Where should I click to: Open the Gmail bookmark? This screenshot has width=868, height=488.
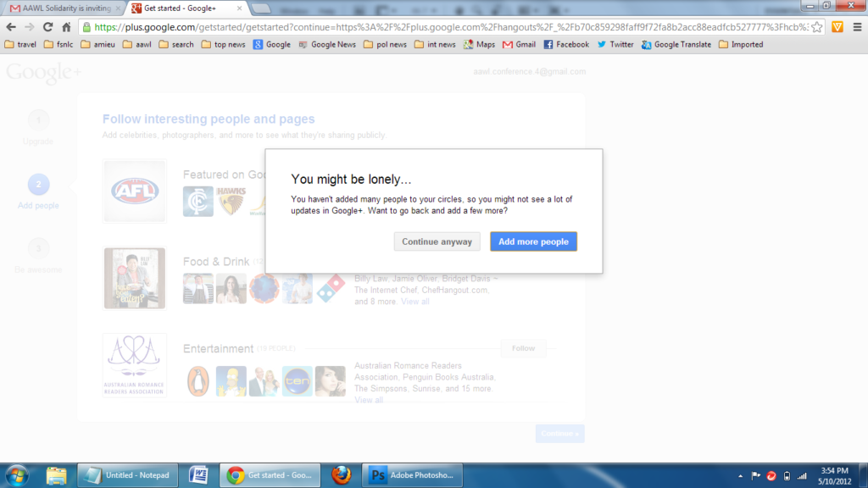(520, 44)
